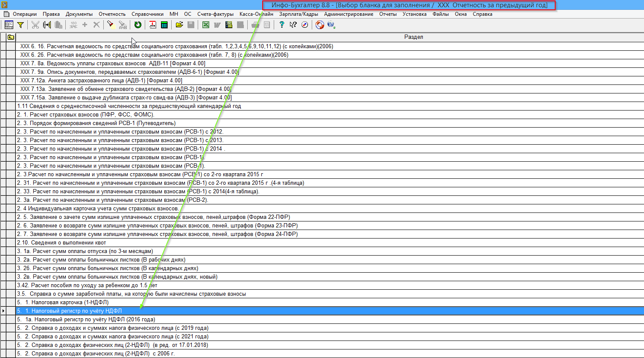Select the РСВ-1 с 2013 row
Image resolution: width=644 pixels, height=358 pixels.
click(x=329, y=140)
